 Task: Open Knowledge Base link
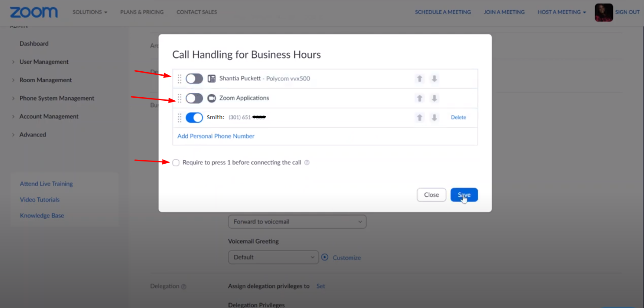point(42,216)
